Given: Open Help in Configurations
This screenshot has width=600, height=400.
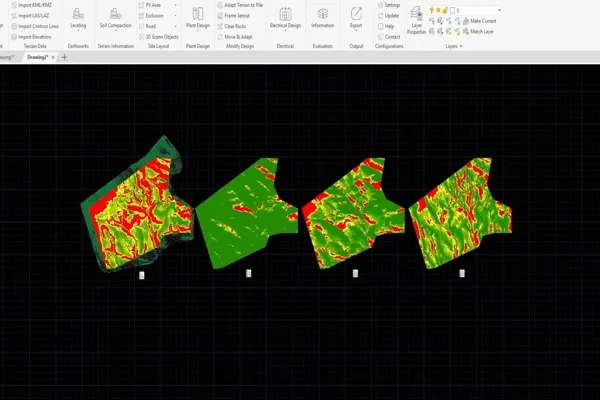Looking at the screenshot, I should pyautogui.click(x=386, y=26).
